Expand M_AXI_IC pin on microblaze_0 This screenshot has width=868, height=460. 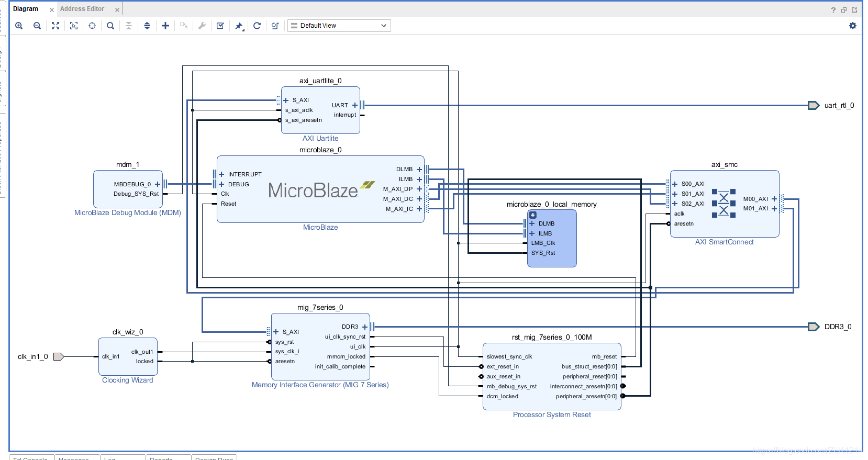point(419,209)
